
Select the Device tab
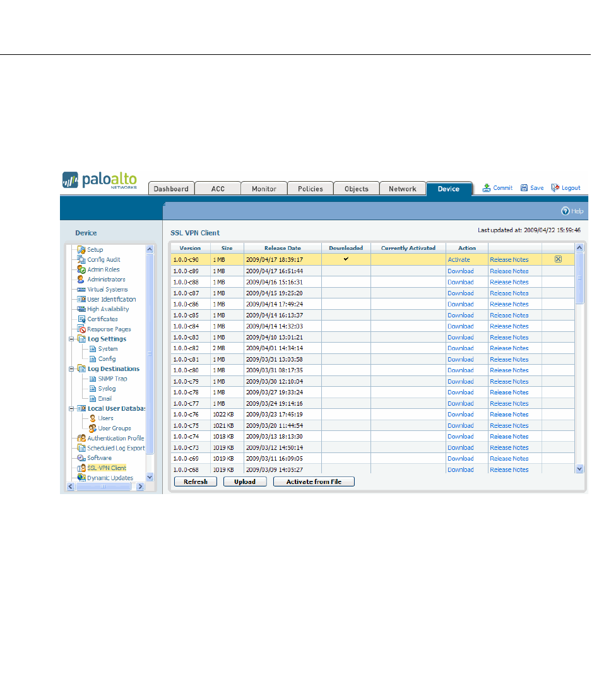[x=449, y=189]
